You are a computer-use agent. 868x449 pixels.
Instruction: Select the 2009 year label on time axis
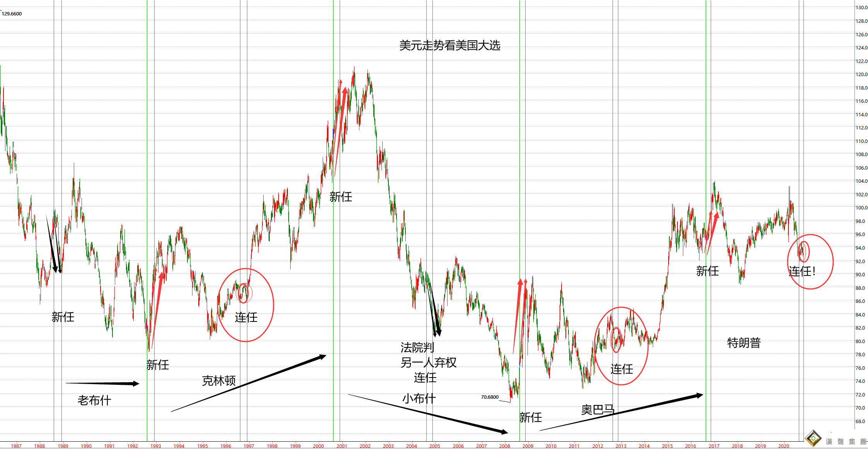528,446
